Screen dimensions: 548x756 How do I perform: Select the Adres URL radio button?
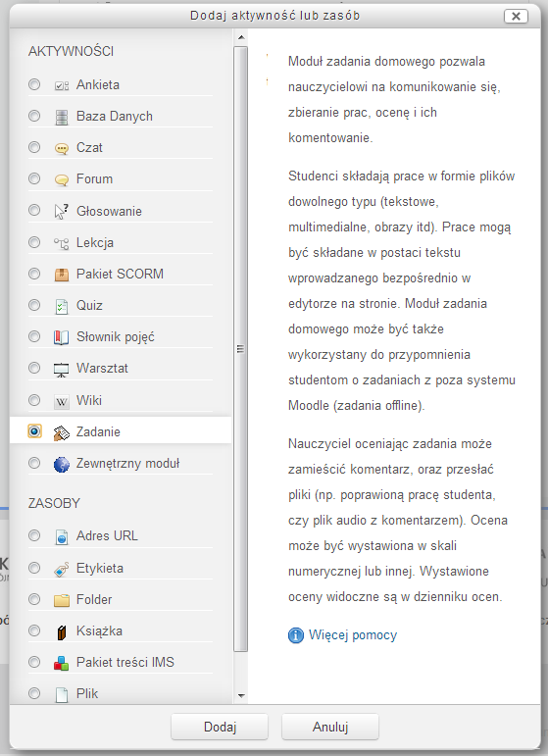(34, 535)
